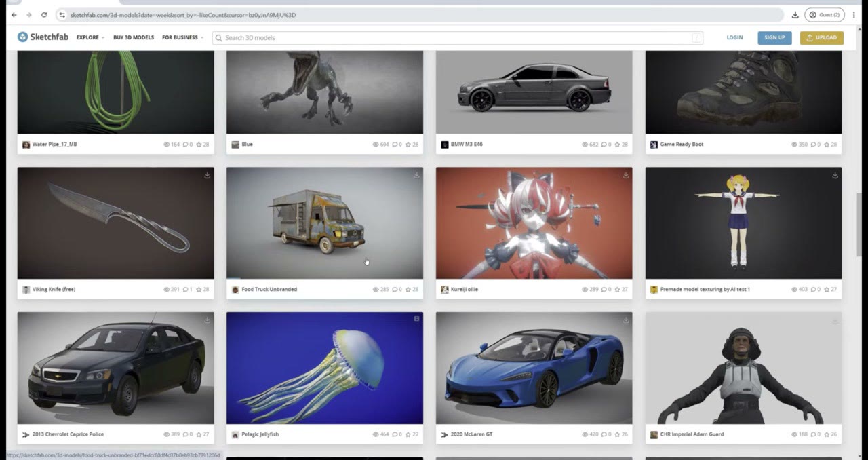Open author avatar beside CHR Imperial Adam Guard
Viewport: 868px width, 460px height.
654,434
